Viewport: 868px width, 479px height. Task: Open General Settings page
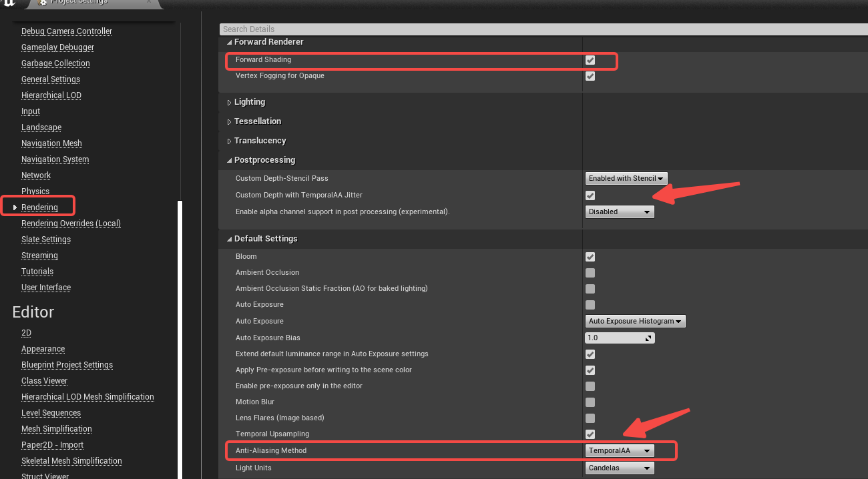[x=51, y=79]
